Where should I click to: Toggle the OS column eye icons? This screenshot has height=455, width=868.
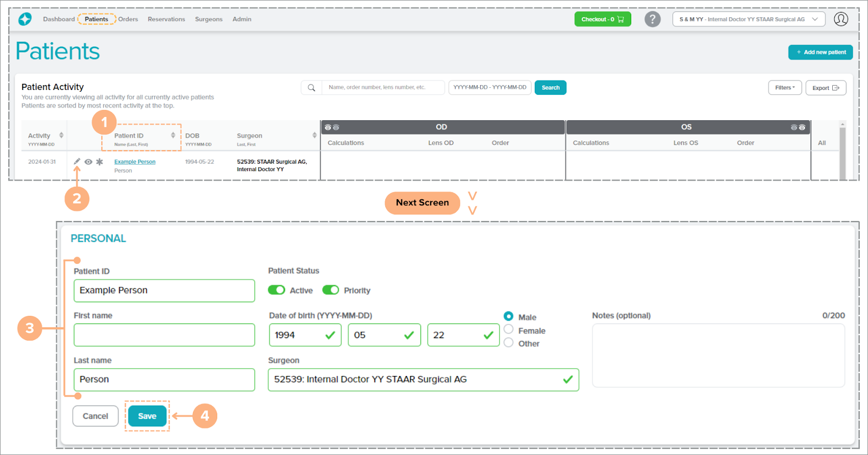tap(798, 127)
